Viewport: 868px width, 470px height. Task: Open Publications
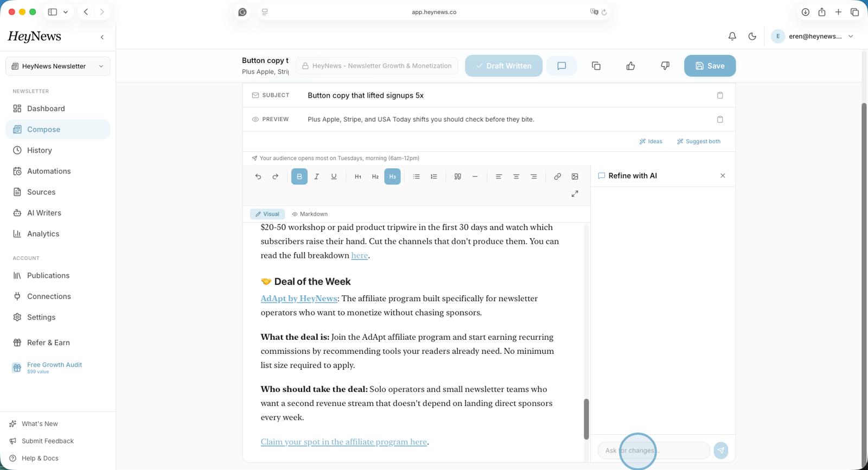tap(58, 276)
